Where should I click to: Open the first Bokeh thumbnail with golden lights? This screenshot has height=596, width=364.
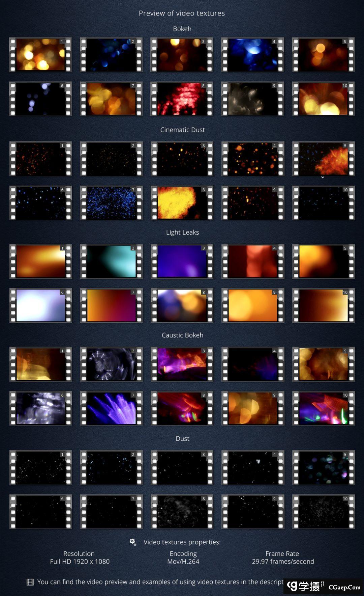pyautogui.click(x=40, y=55)
